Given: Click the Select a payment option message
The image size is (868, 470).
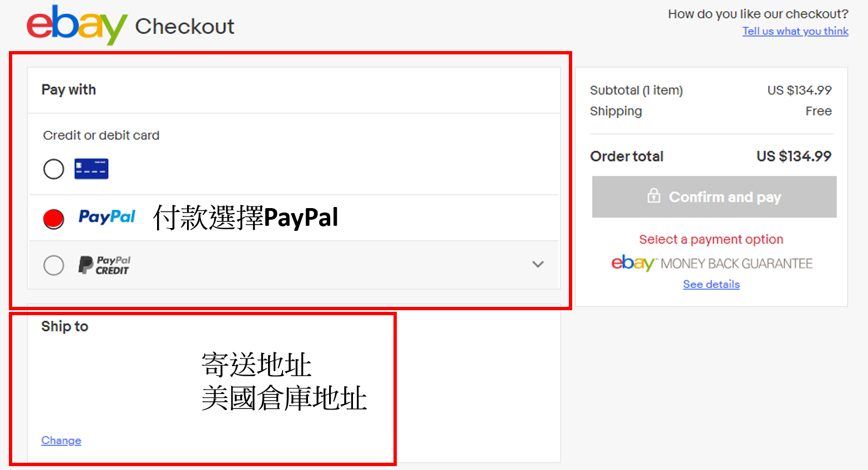Looking at the screenshot, I should point(711,239).
